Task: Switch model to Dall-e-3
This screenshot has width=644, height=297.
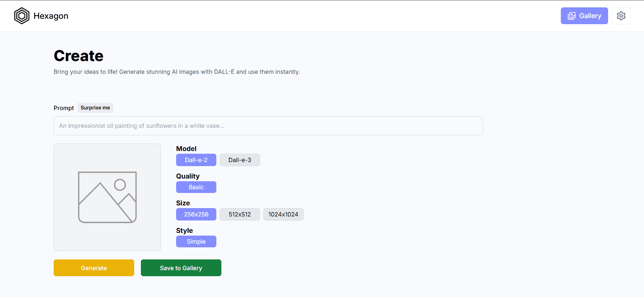Action: pyautogui.click(x=239, y=160)
